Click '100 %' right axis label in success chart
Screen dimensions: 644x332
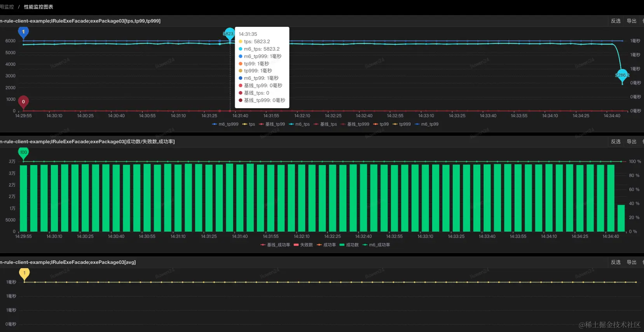(635, 162)
